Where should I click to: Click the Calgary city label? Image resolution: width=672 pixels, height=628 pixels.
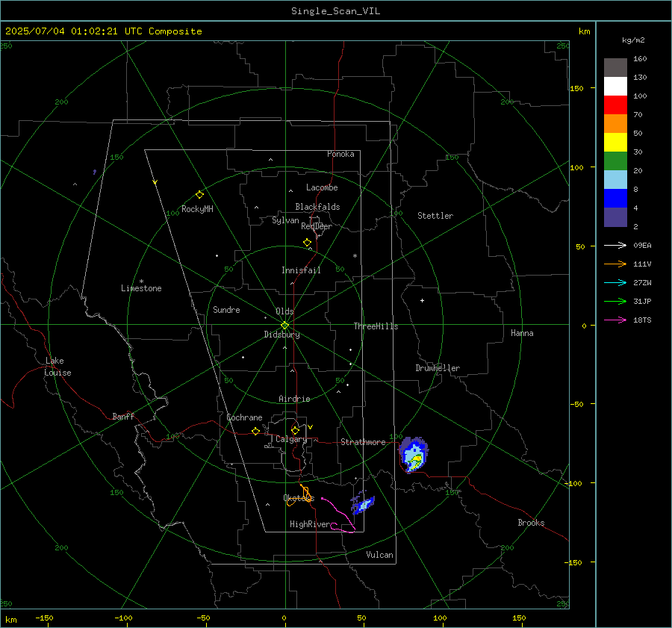point(291,439)
